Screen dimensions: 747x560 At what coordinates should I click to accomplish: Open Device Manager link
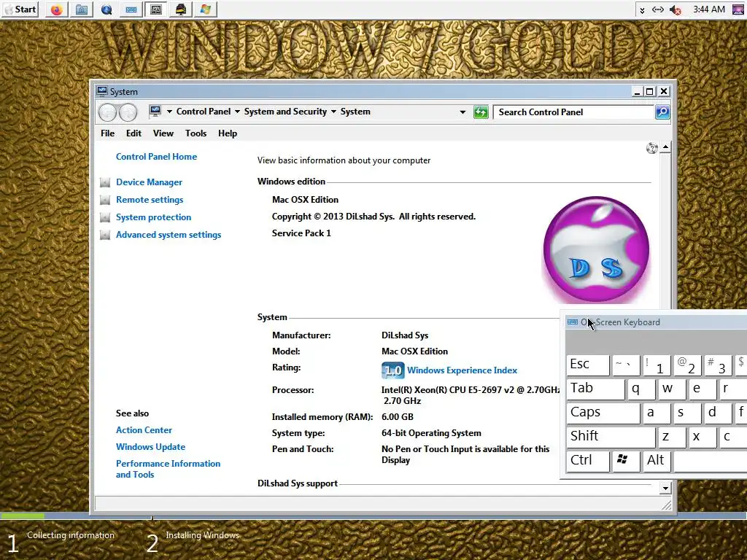pyautogui.click(x=149, y=182)
